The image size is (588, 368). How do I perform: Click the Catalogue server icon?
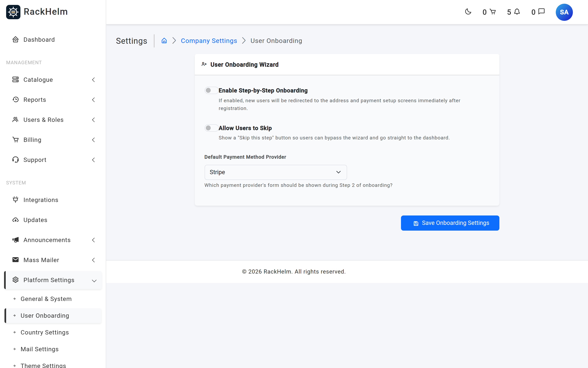pos(16,80)
